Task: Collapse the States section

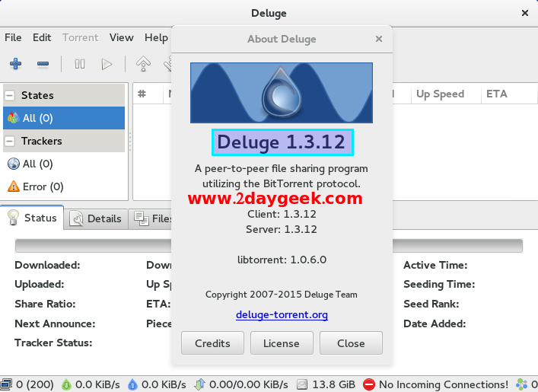Action: pyautogui.click(x=10, y=95)
